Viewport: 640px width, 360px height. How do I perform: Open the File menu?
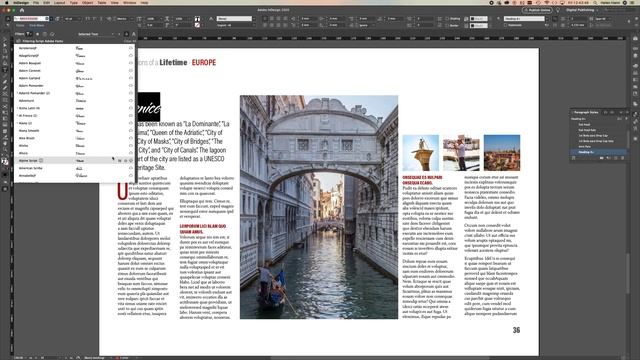[x=36, y=3]
